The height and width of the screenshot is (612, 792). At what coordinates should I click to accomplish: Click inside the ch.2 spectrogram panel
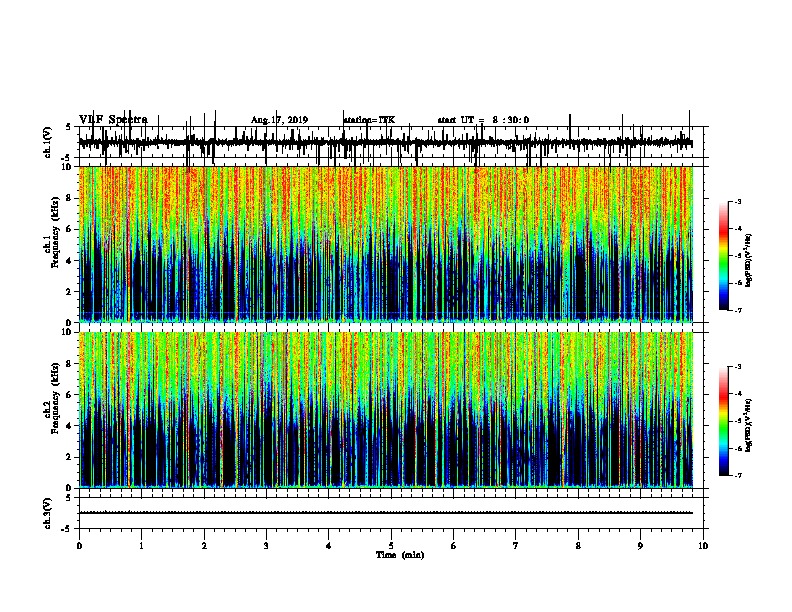[x=386, y=410]
